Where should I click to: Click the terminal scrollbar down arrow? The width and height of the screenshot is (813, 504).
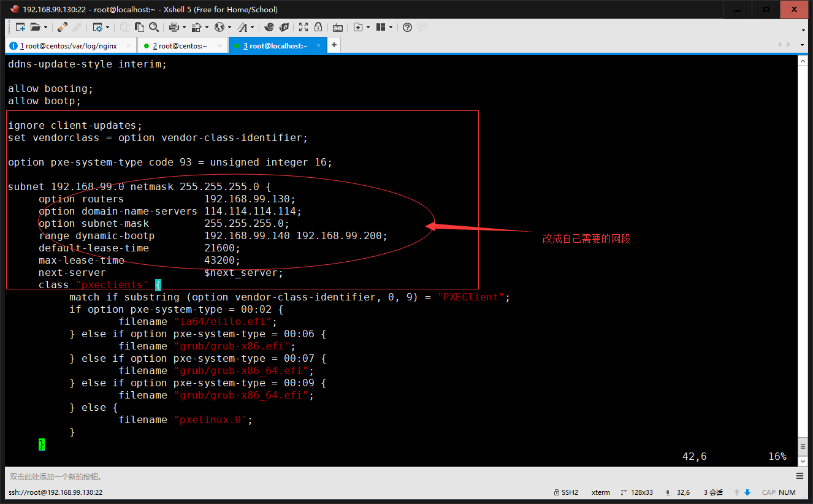(x=801, y=461)
